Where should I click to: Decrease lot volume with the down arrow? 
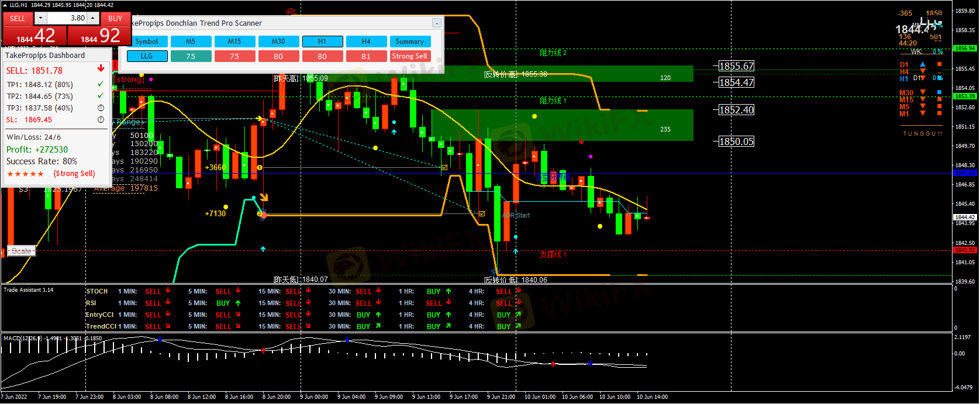click(x=40, y=19)
